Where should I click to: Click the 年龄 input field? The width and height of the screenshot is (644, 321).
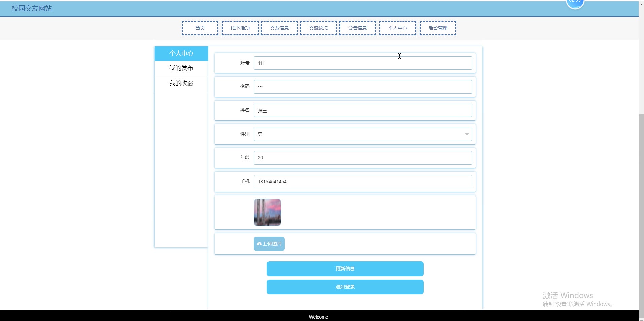(x=363, y=158)
